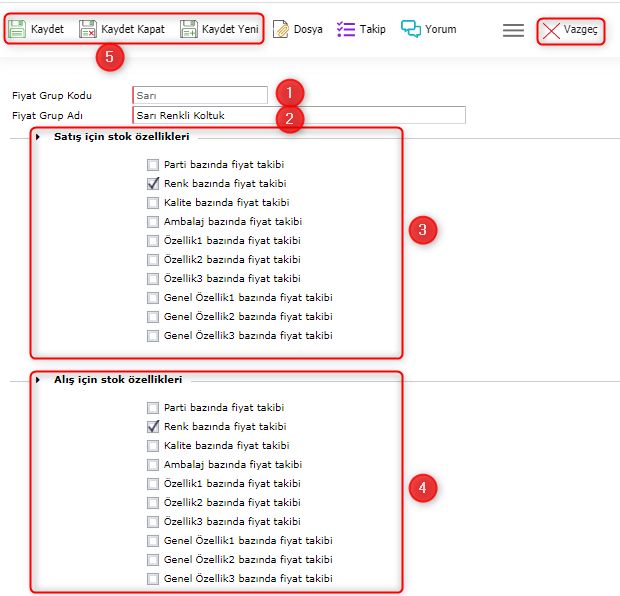Click the red X Vazgeç icon
This screenshot has height=596, width=620.
click(x=551, y=31)
